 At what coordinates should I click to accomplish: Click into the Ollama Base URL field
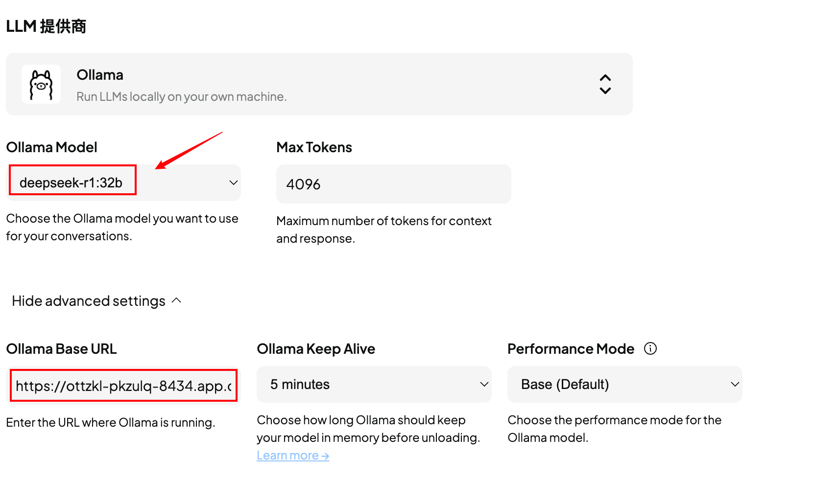123,386
